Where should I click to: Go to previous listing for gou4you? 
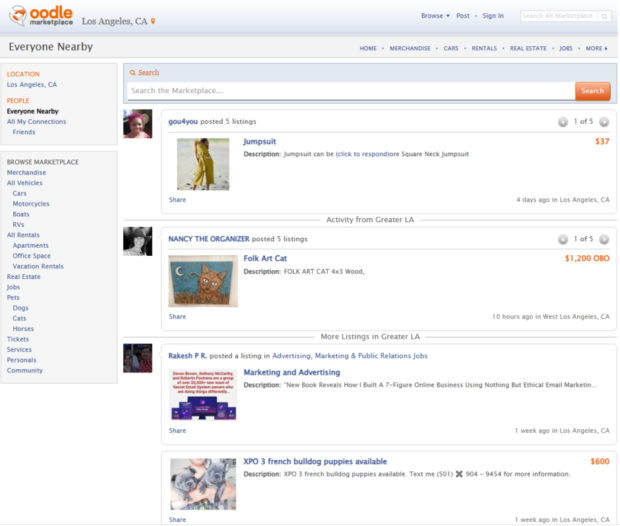(x=563, y=122)
